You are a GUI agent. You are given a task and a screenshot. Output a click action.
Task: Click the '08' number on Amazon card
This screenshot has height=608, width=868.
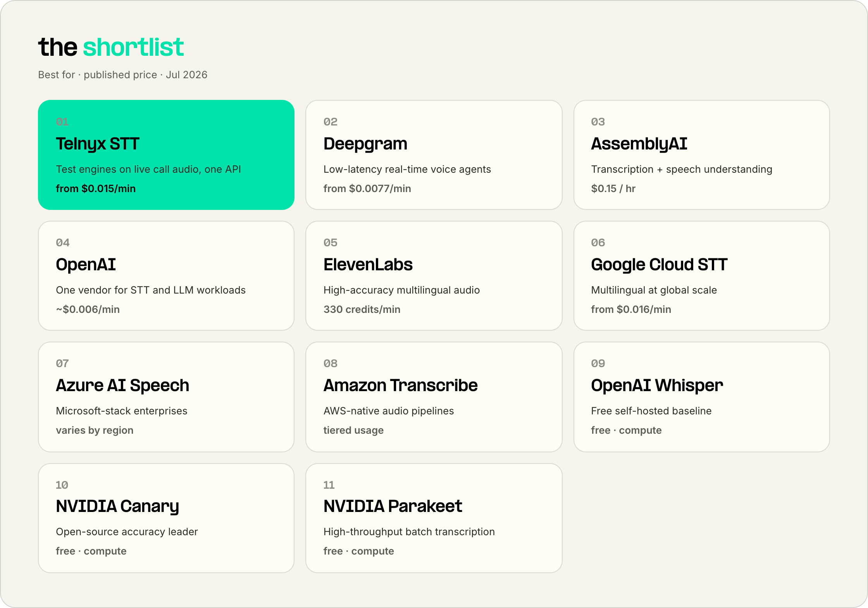pos(331,364)
